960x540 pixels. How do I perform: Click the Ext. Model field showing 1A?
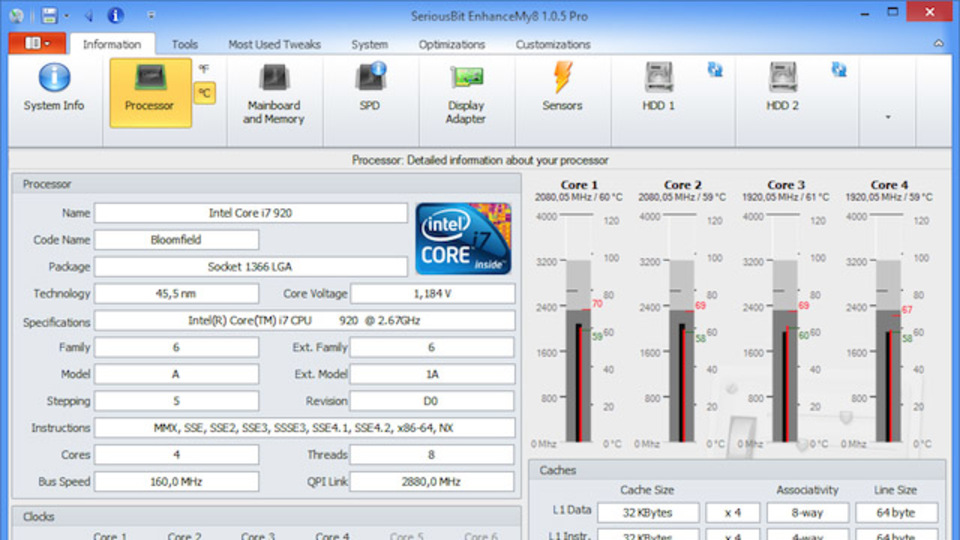point(432,374)
